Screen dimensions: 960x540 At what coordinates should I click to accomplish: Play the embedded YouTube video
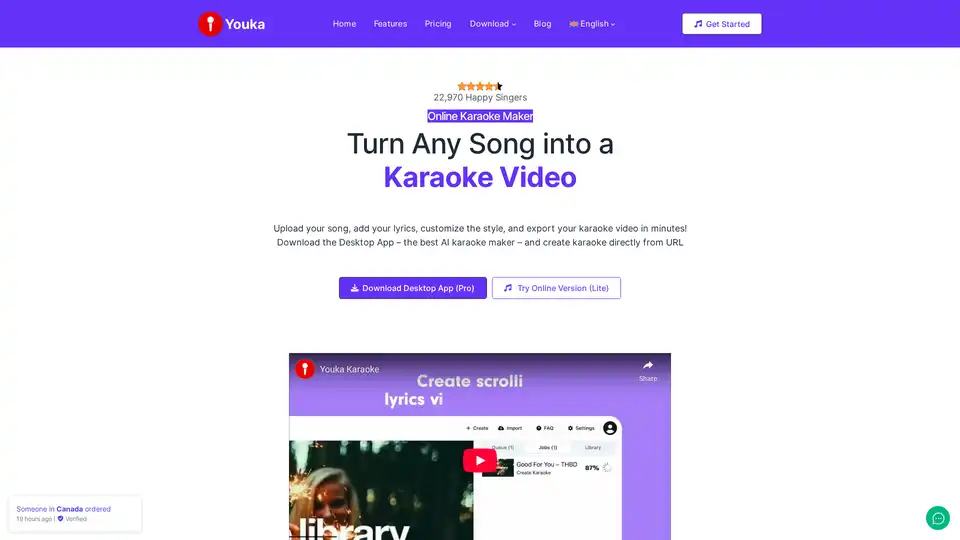click(x=479, y=460)
